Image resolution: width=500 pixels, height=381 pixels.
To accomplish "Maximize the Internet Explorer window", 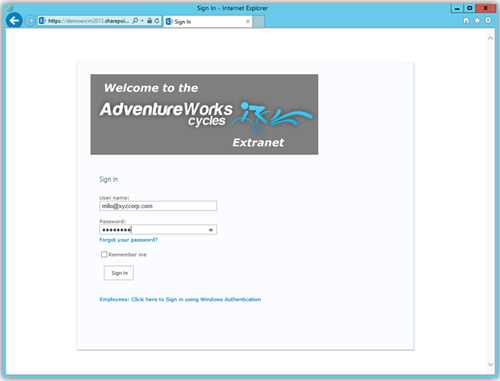I will pos(469,8).
